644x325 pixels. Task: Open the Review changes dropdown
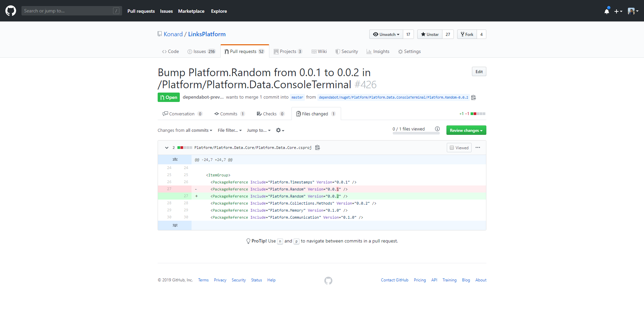pos(466,130)
